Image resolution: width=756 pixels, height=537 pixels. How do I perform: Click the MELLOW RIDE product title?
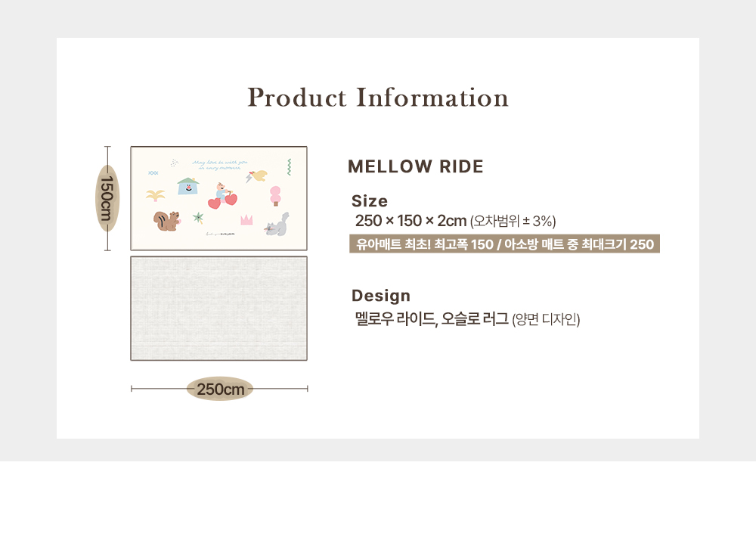(416, 166)
